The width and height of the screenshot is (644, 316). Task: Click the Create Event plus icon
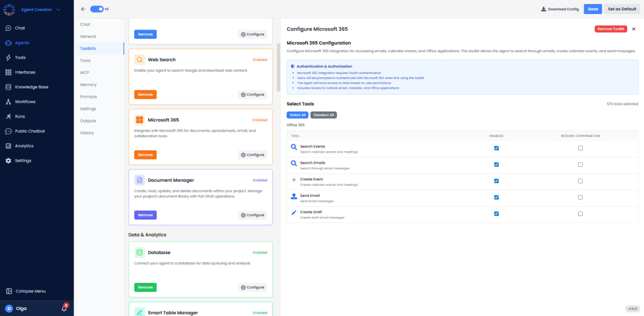[x=294, y=180]
